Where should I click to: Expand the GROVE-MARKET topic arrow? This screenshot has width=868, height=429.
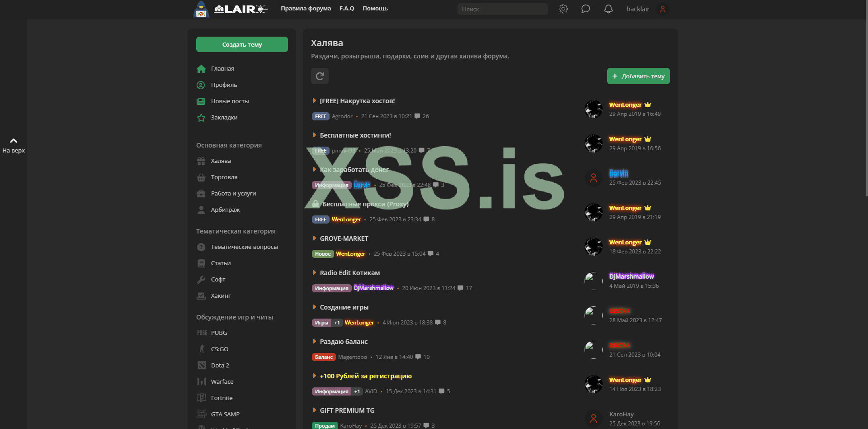coord(314,238)
